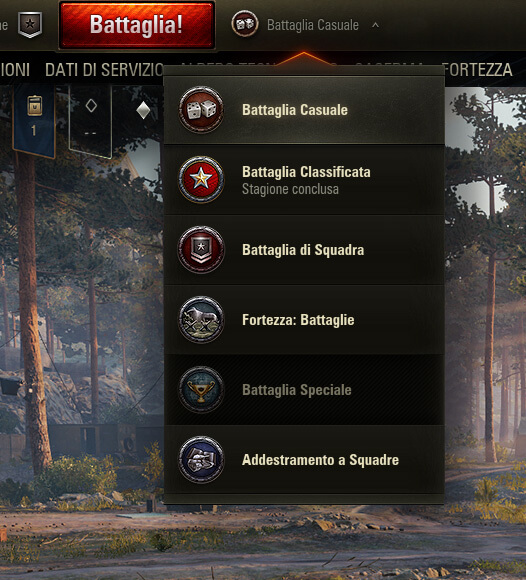
Task: Click the empty diamond outline banner
Action: [x=91, y=121]
